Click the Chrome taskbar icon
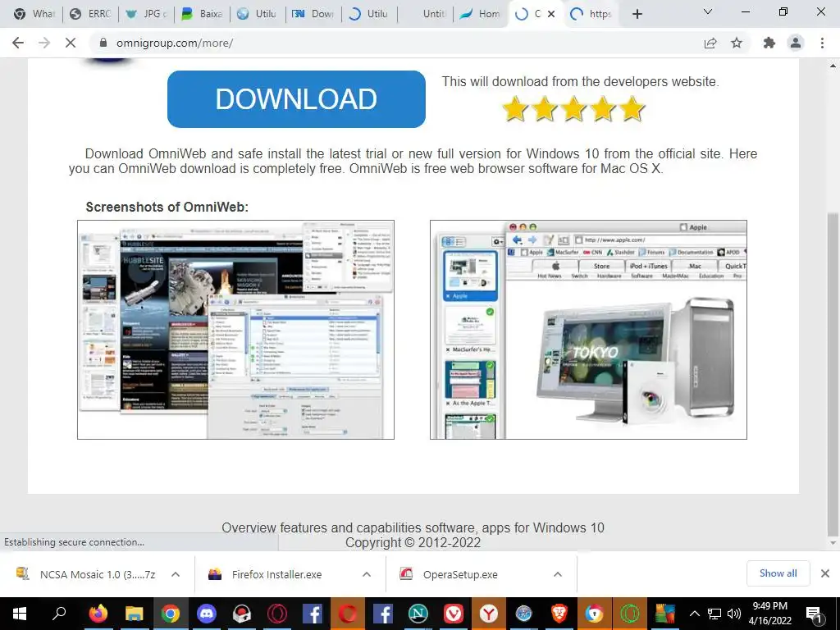The width and height of the screenshot is (840, 630). pyautogui.click(x=171, y=614)
